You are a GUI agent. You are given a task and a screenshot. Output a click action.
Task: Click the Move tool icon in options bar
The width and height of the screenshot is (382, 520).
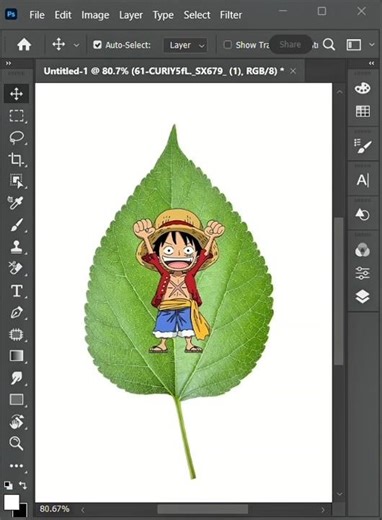[x=58, y=45]
